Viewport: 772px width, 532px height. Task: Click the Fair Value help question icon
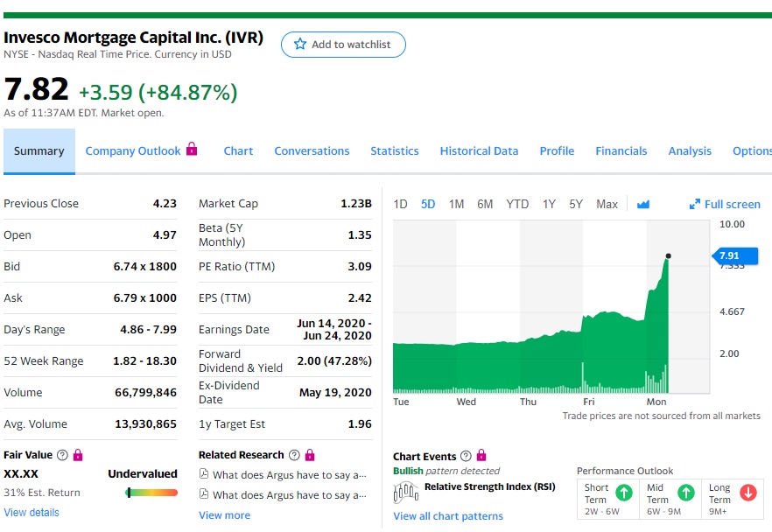point(62,455)
